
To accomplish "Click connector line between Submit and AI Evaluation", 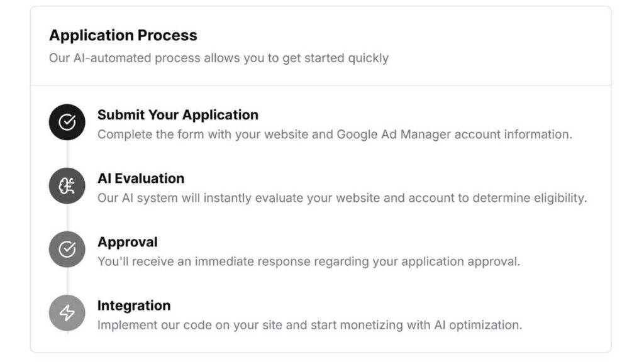I will [x=67, y=154].
